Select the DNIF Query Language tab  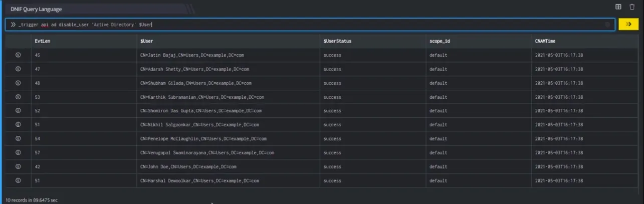click(x=36, y=9)
